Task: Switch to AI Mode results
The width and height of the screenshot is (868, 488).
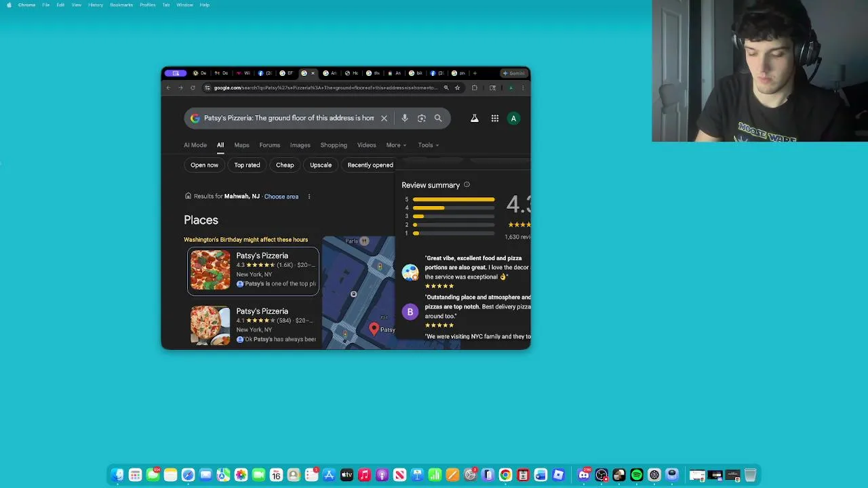Action: point(195,145)
